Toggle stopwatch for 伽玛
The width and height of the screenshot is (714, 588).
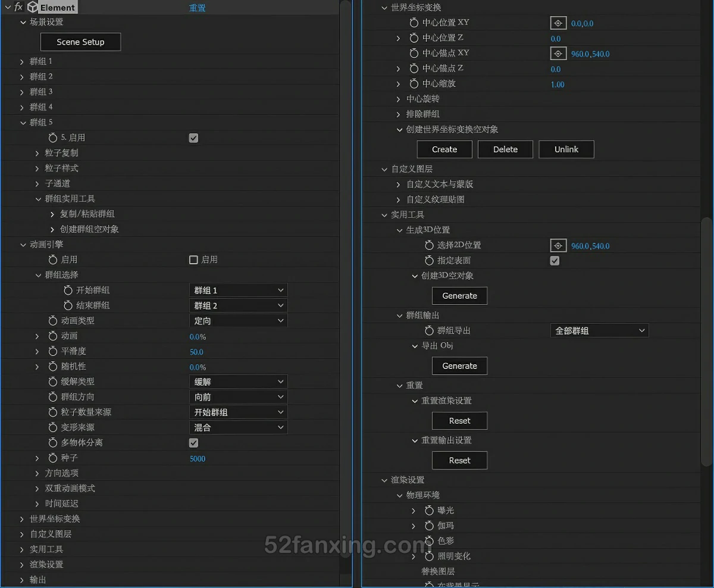(x=430, y=526)
